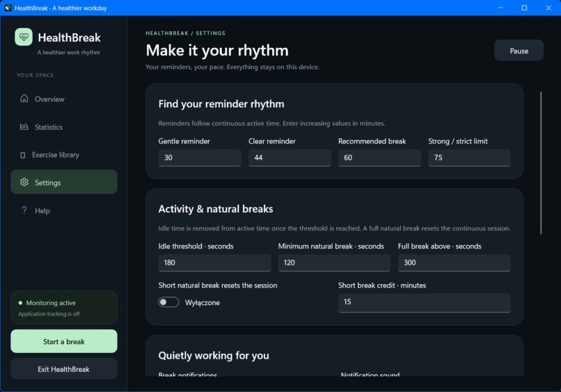Click the green Monitoring active status dot
561x392 pixels.
point(20,303)
